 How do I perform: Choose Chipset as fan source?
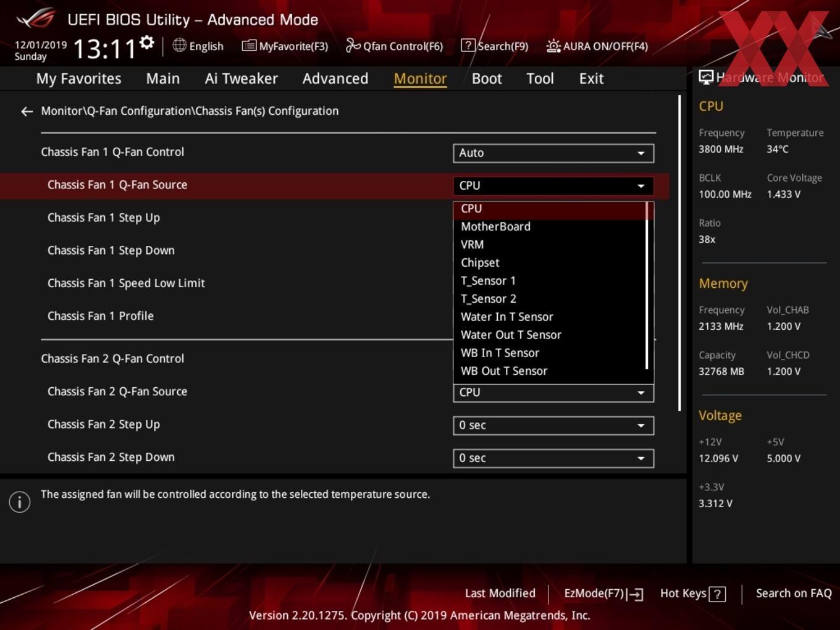550,262
